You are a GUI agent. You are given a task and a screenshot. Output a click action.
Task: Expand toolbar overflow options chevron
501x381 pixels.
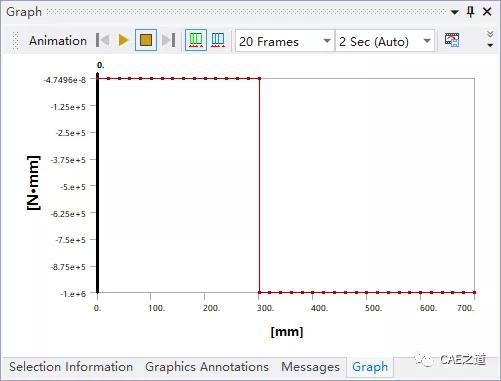click(x=490, y=39)
